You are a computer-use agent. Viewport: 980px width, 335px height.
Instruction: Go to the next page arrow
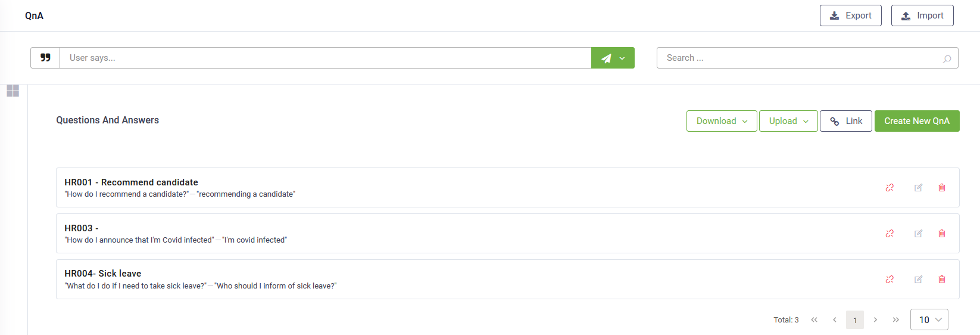coord(875,320)
